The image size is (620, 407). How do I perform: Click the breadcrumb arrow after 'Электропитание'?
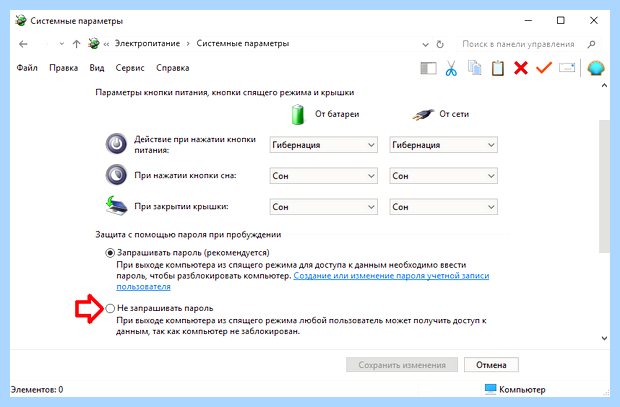click(188, 44)
